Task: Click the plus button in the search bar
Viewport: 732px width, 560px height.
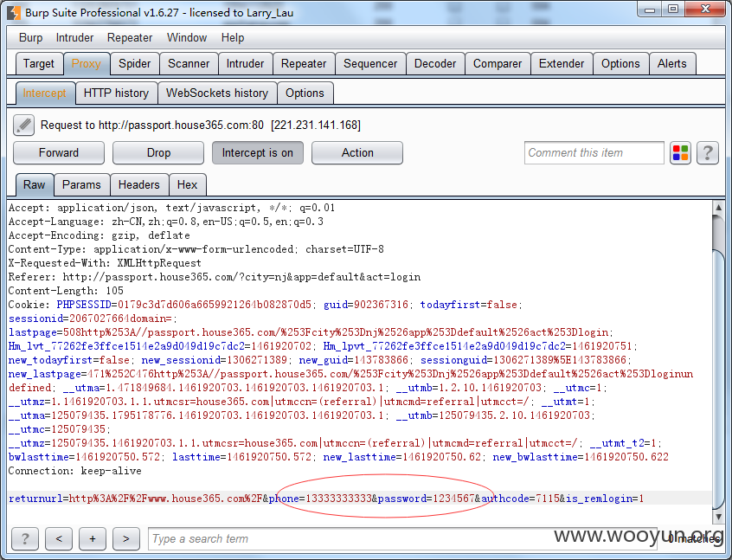Action: [93, 538]
